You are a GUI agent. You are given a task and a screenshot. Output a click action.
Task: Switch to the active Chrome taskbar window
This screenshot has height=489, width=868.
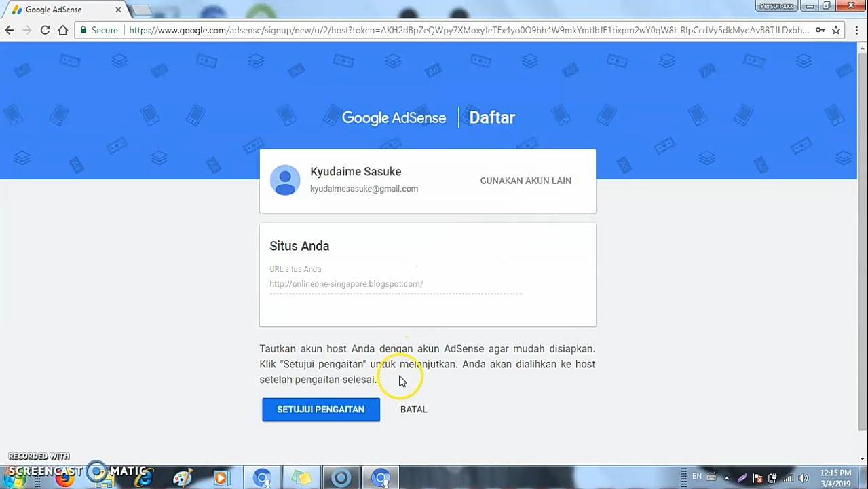[x=381, y=478]
